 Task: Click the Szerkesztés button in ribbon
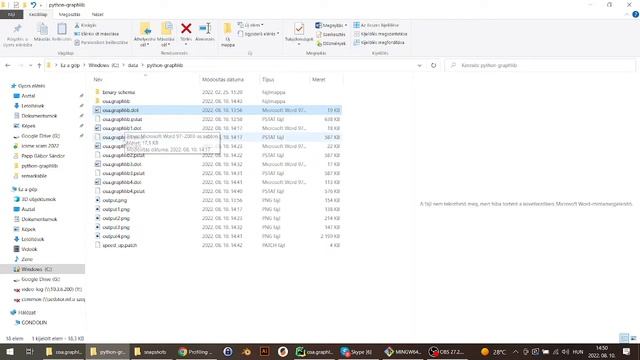pos(331,34)
